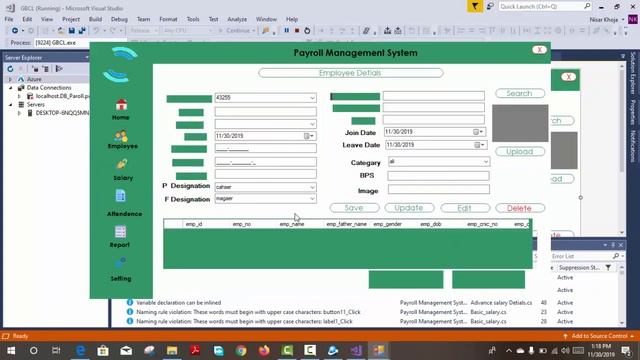The height and width of the screenshot is (360, 640).
Task: Open the Category dropdown
Action: (485, 162)
